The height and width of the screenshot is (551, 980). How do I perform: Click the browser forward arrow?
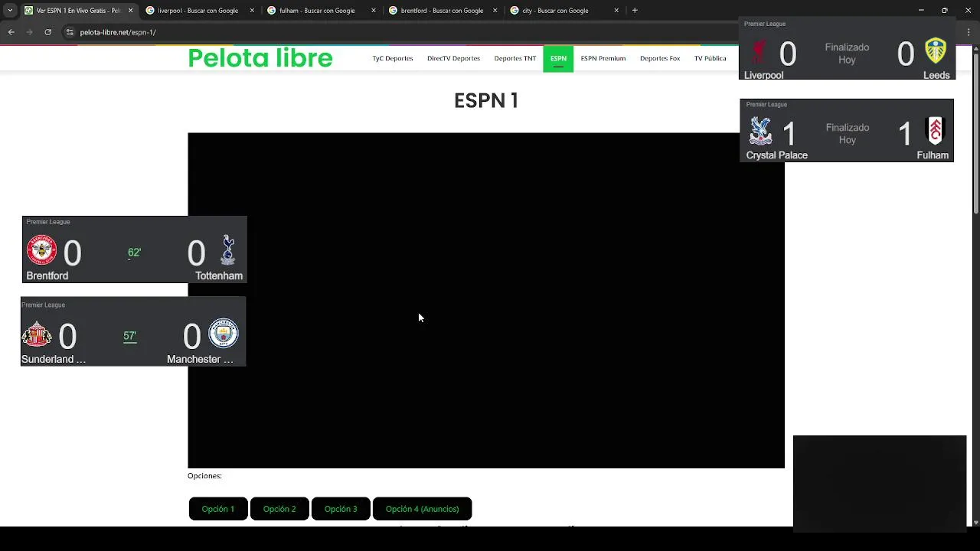[29, 32]
